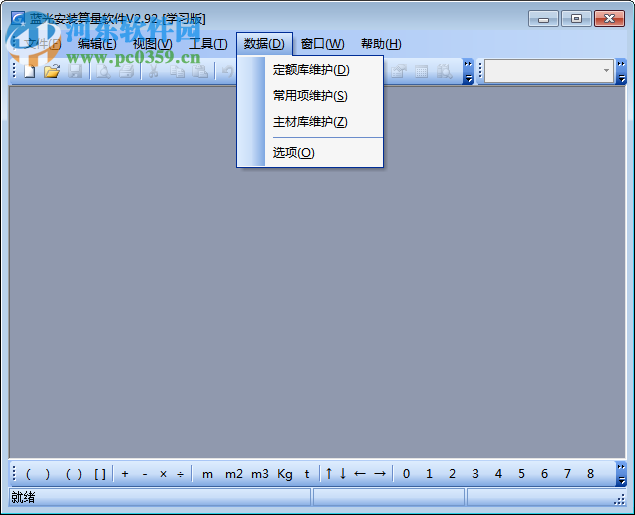This screenshot has height=515, width=635.
Task: Click the right arrow symbol button
Action: click(380, 473)
